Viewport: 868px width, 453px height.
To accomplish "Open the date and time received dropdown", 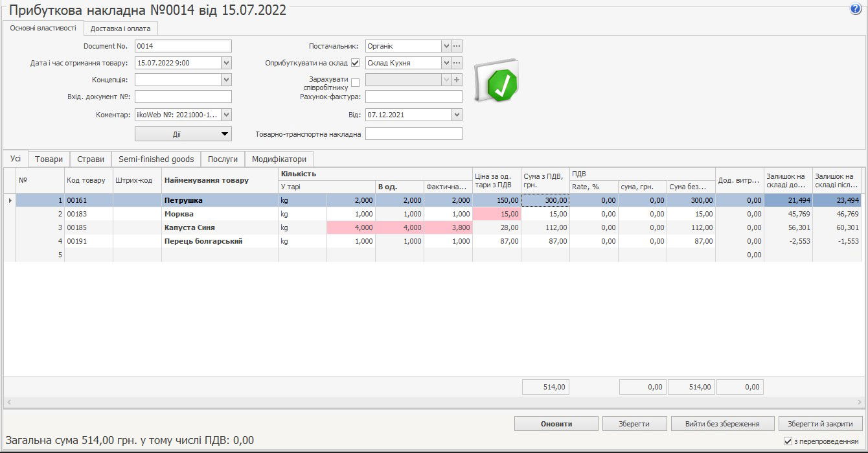I will (226, 63).
